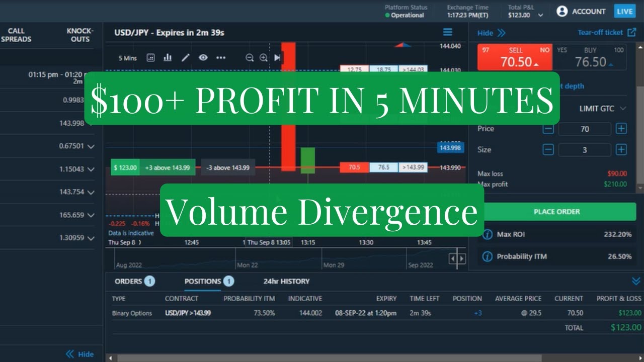Screen dimensions: 644x362
Task: Click the horizontal scrollbar at the bottom
Action: (x=330, y=358)
